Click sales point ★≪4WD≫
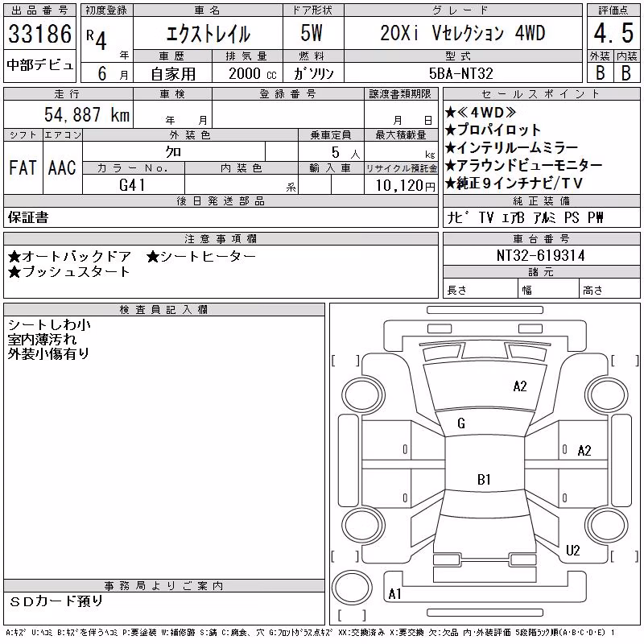Screen dimensions: 644x644 tap(481, 112)
